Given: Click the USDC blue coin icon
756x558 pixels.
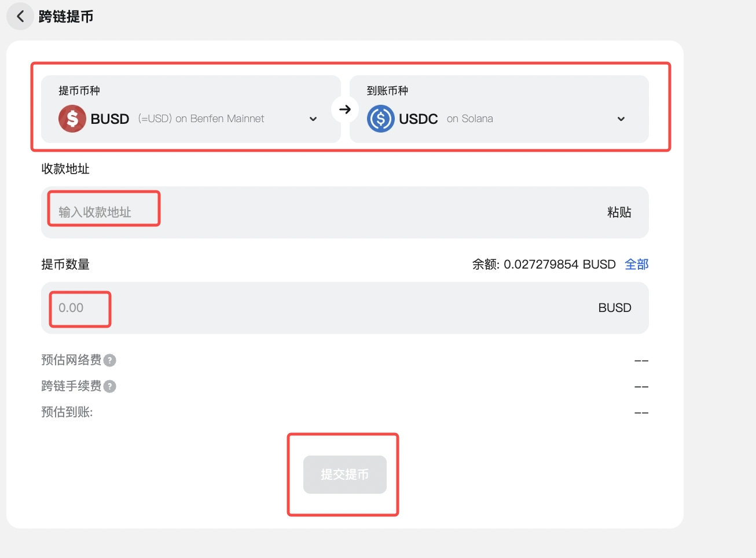Looking at the screenshot, I should click(381, 119).
